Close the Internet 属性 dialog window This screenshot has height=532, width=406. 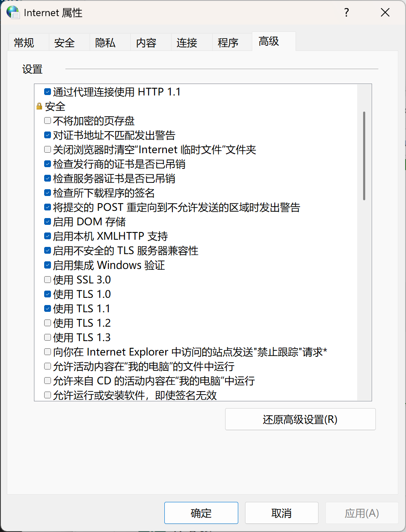pyautogui.click(x=385, y=12)
